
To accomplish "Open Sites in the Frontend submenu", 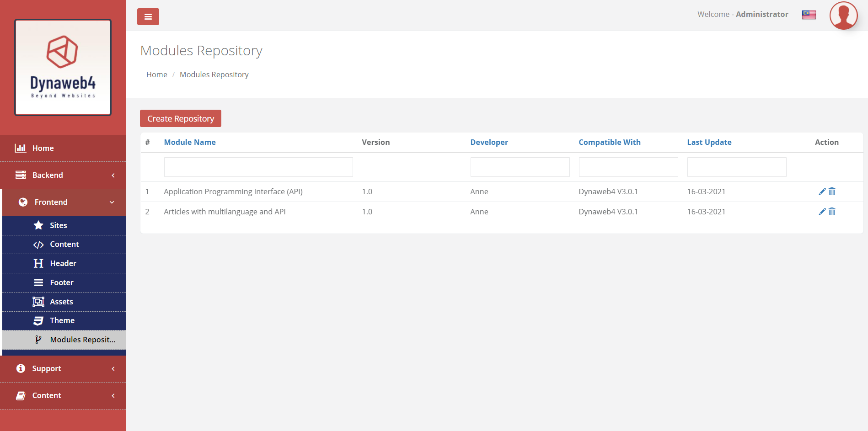I will 58,225.
